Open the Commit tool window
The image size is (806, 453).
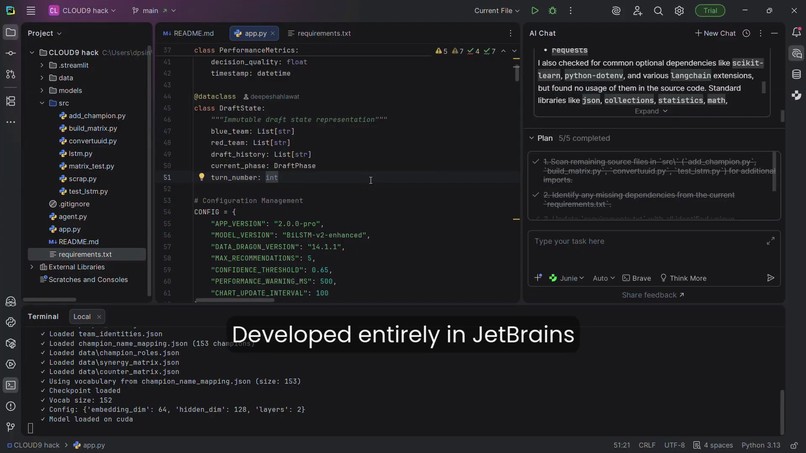pos(10,53)
